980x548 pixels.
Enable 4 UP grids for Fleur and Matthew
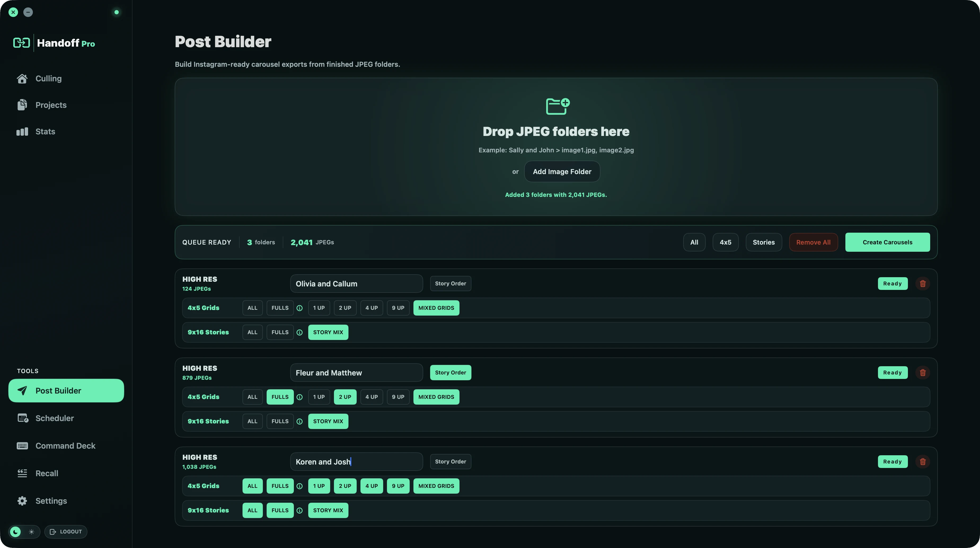click(x=371, y=397)
